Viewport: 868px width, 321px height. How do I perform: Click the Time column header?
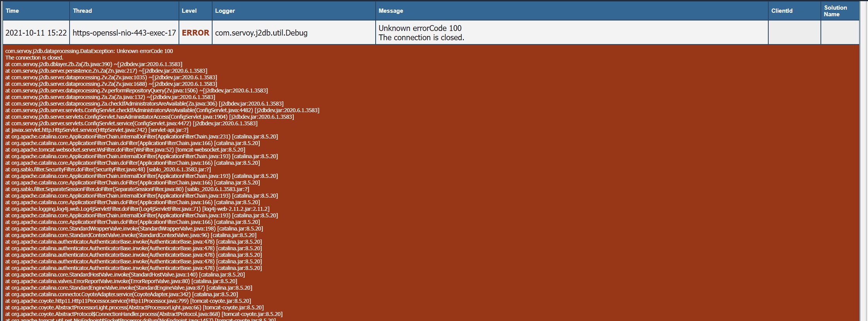[36, 11]
